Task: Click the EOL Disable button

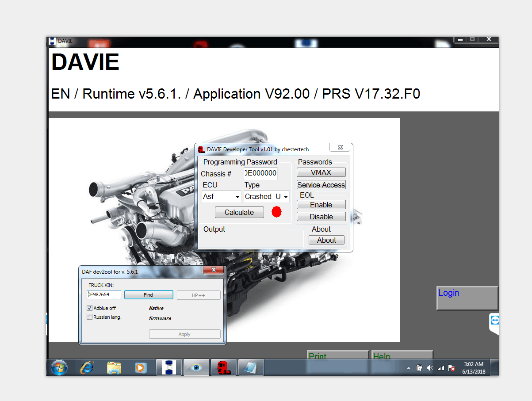Action: click(x=321, y=217)
